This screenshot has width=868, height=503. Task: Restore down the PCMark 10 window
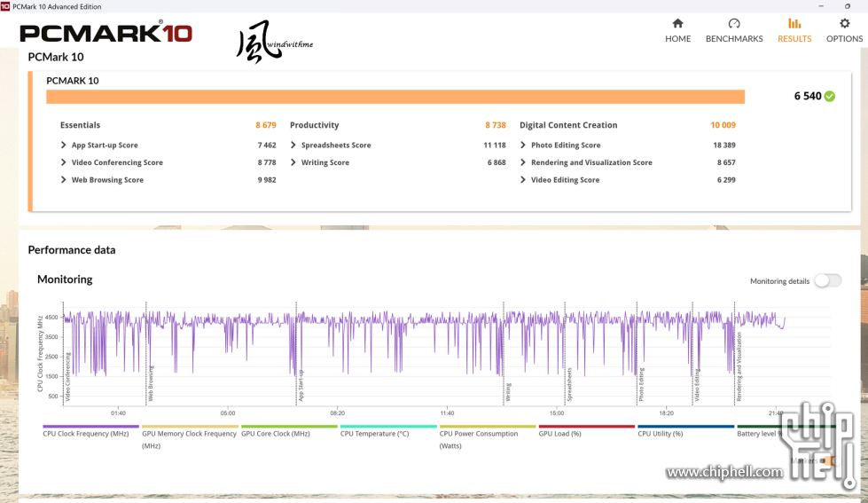[x=847, y=6]
